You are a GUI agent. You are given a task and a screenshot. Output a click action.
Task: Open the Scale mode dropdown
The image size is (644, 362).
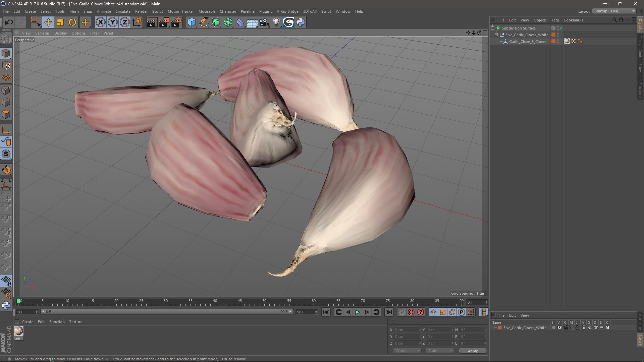pyautogui.click(x=440, y=351)
